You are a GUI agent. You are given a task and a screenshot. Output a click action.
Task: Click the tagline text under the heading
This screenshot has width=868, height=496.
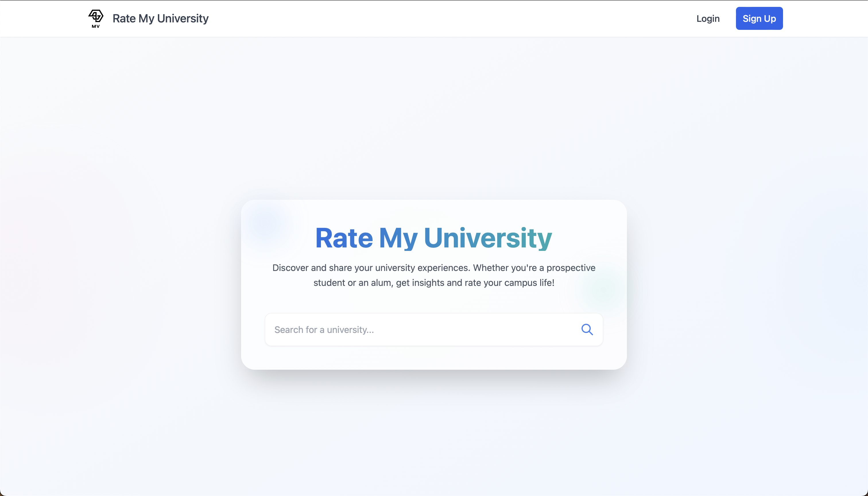(433, 275)
